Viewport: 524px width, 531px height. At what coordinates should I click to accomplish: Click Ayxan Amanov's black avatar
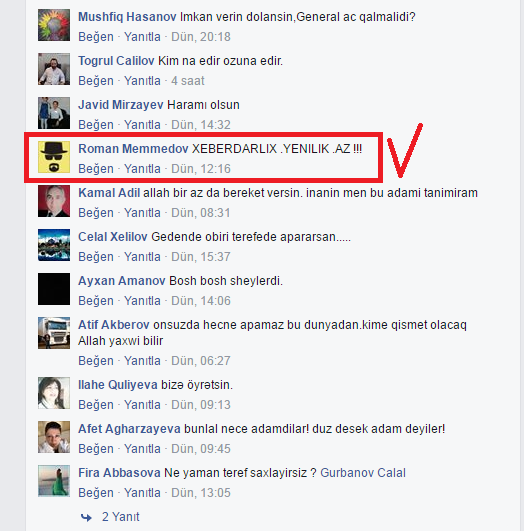(x=54, y=289)
